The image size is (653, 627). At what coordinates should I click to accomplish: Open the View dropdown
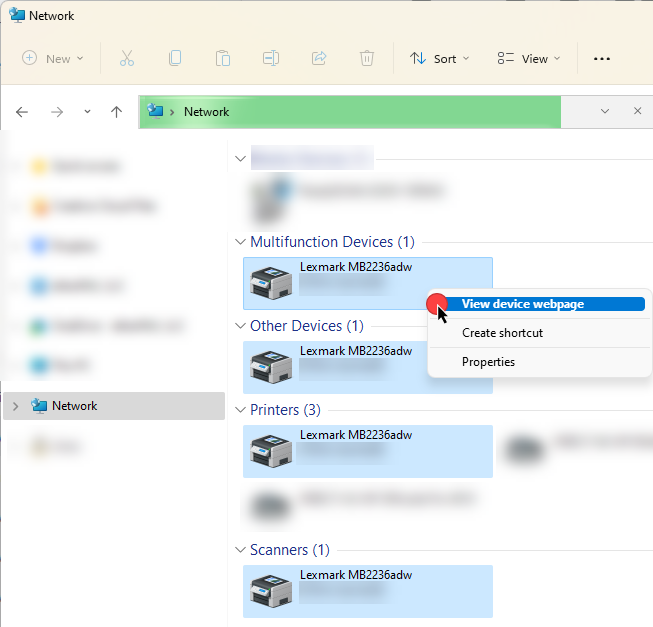coord(529,59)
